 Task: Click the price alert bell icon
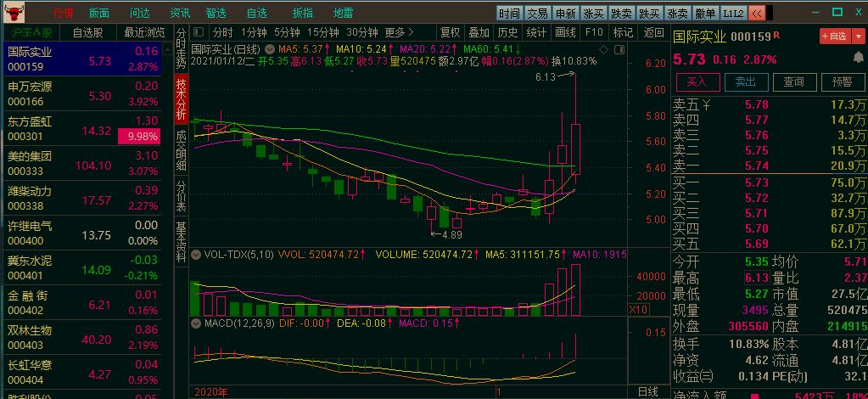859,58
